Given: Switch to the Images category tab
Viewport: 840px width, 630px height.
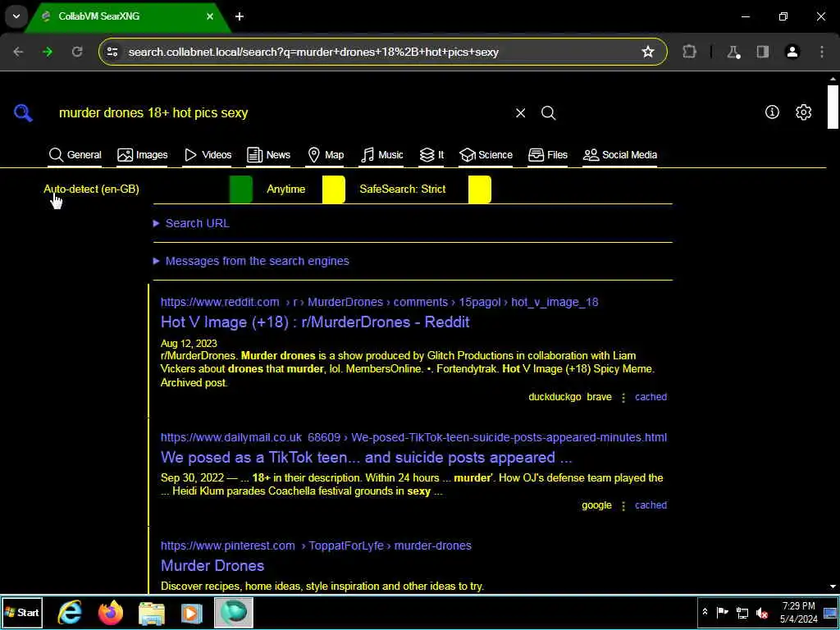Looking at the screenshot, I should (x=142, y=155).
